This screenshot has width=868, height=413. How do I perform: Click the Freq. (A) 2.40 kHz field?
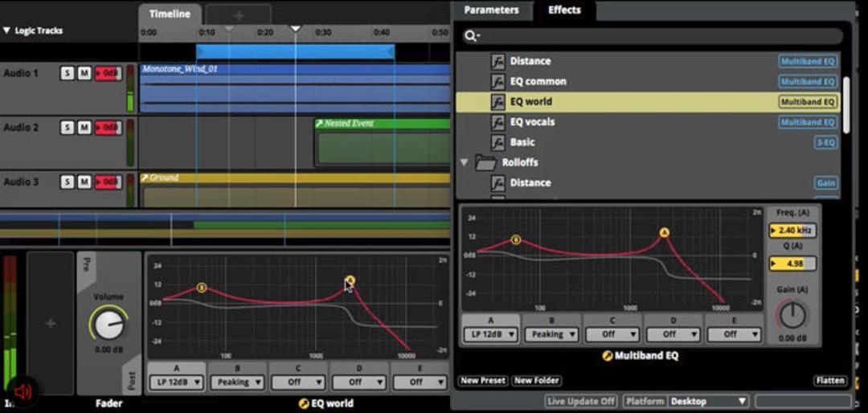click(x=792, y=231)
